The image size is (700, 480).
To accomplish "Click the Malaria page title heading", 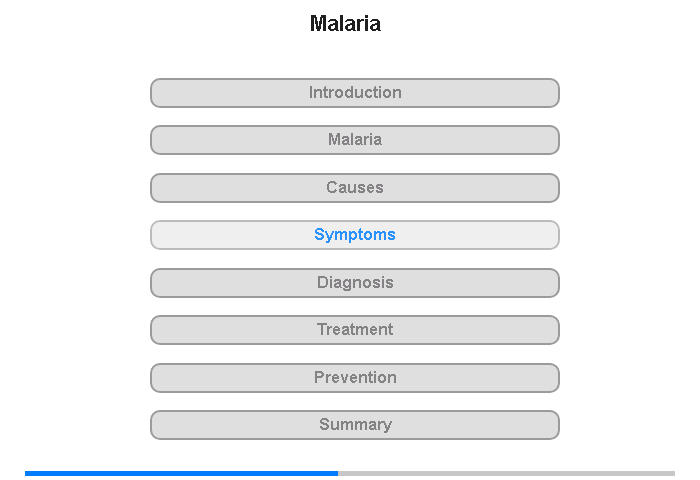I will 345,23.
